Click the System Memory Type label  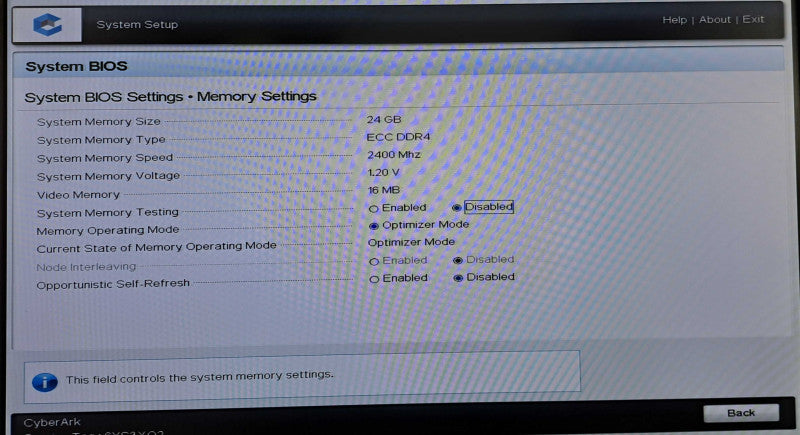point(101,140)
